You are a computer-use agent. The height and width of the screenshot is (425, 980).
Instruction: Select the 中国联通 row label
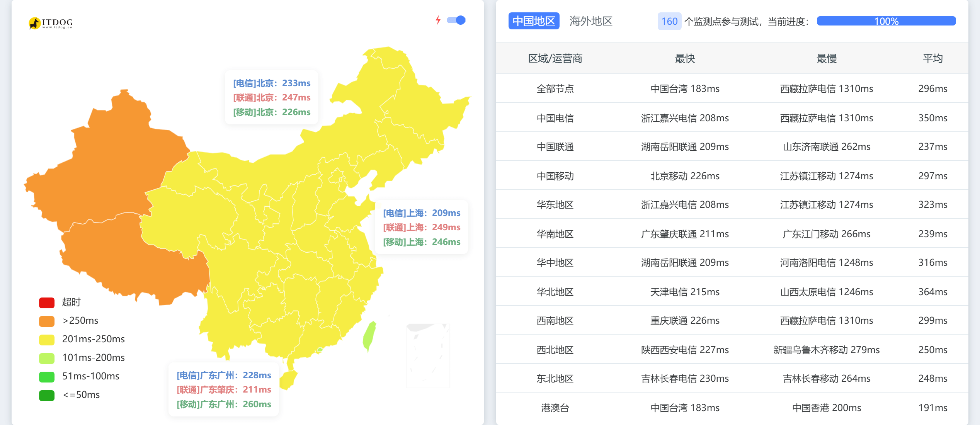click(555, 146)
